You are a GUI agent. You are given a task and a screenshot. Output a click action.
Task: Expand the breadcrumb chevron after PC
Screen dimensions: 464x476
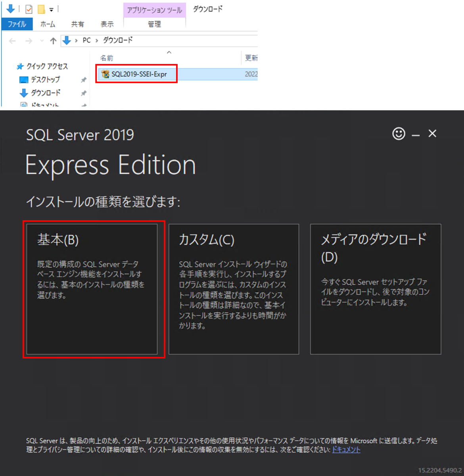(x=97, y=40)
